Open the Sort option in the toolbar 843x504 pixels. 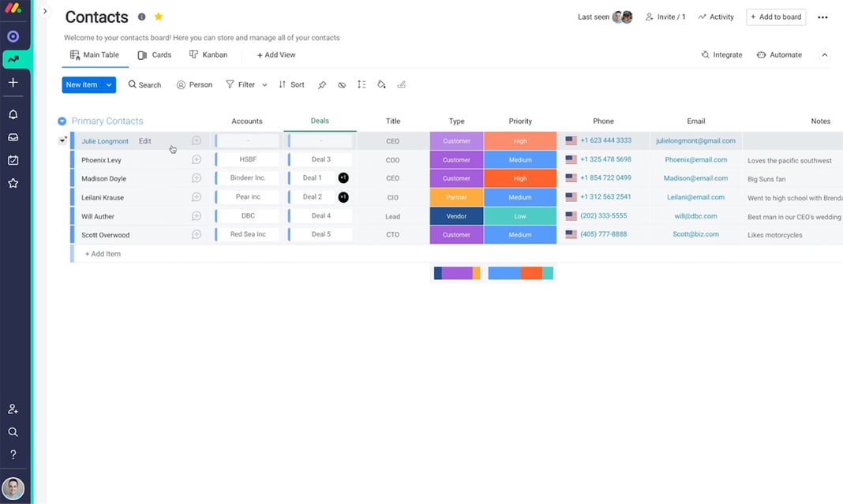[x=291, y=84]
